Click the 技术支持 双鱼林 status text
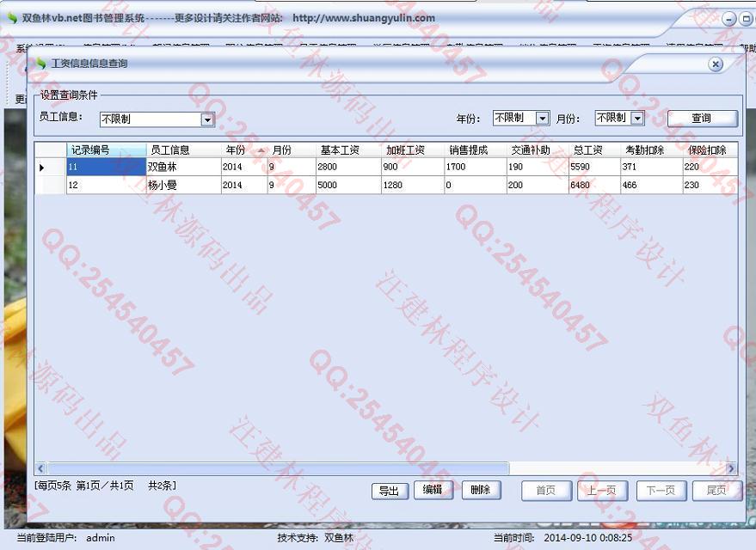 click(x=316, y=538)
